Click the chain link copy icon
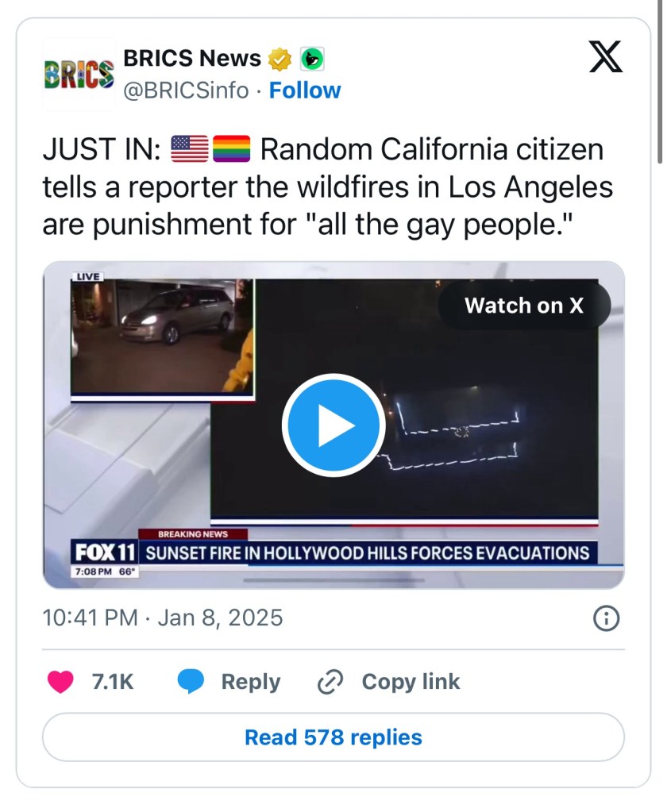The image size is (667, 812). tap(329, 682)
